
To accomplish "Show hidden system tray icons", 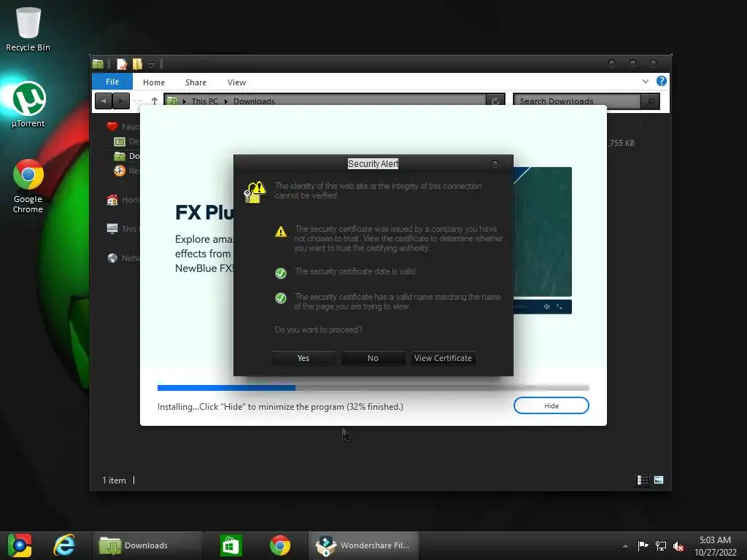I will pyautogui.click(x=625, y=546).
